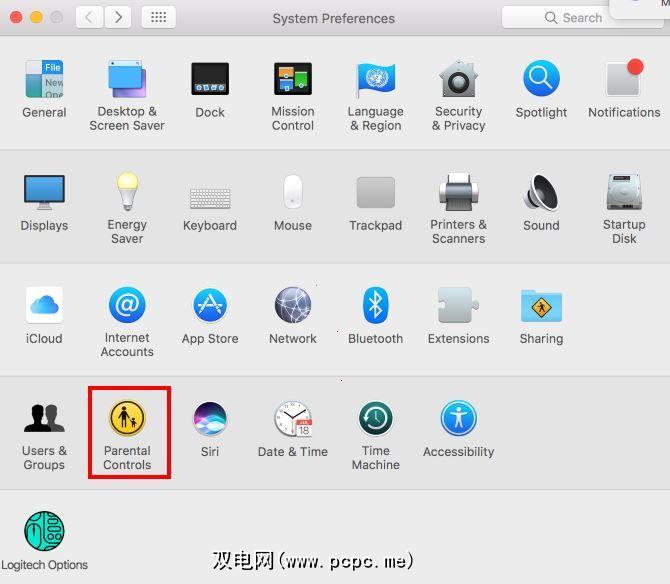
Task: Click the Show All grid button
Action: click(x=159, y=17)
